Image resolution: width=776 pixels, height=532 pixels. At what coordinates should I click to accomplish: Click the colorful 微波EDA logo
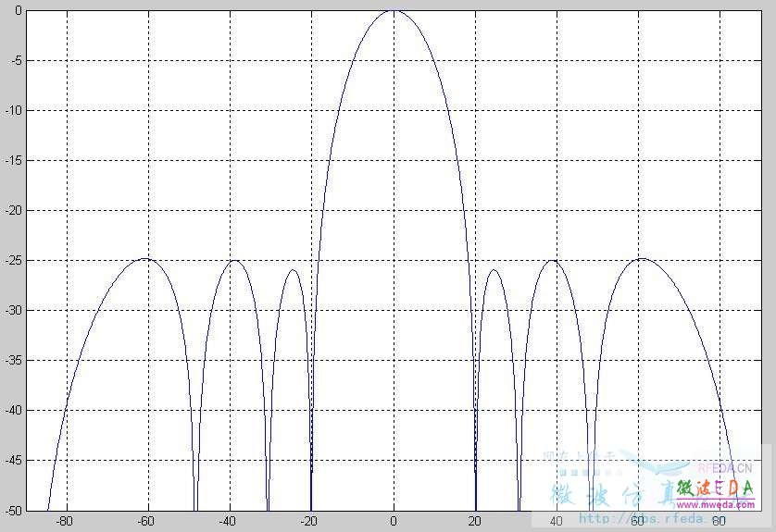[714, 488]
